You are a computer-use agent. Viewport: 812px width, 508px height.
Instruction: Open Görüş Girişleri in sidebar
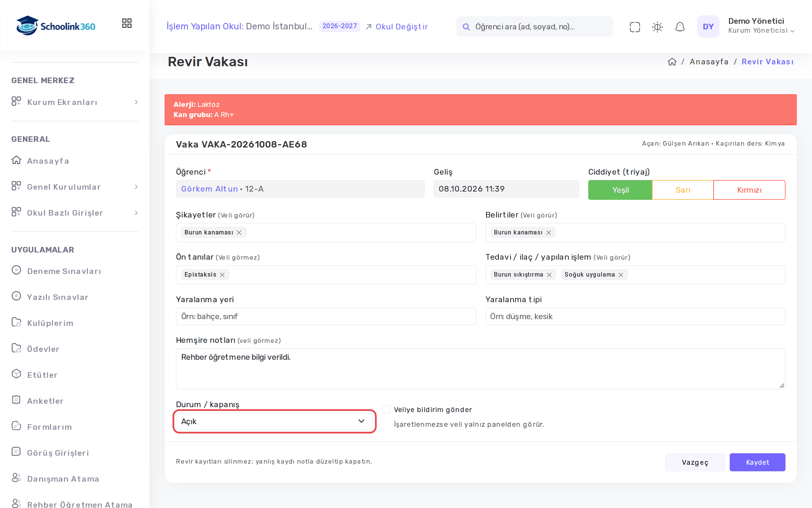pyautogui.click(x=58, y=453)
